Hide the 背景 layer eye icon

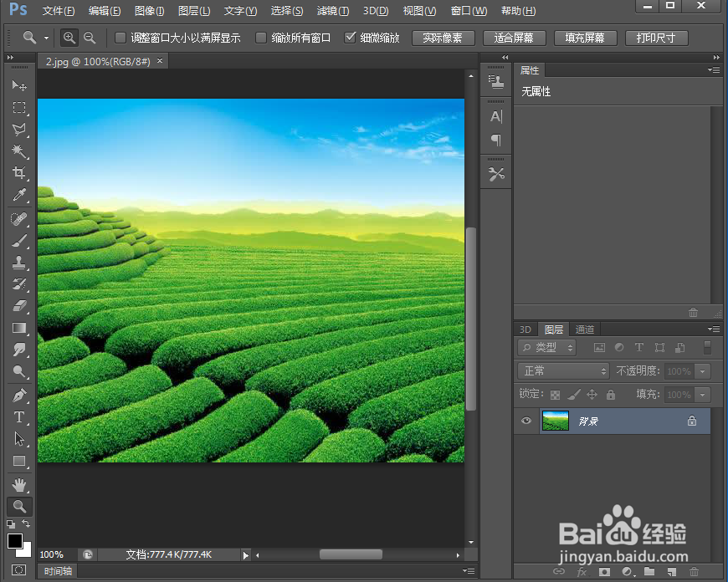click(526, 421)
